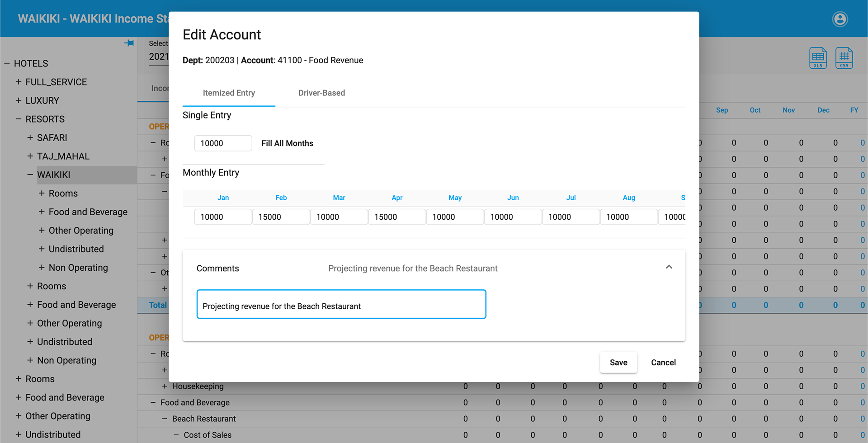The height and width of the screenshot is (443, 868).
Task: Collapse the HOTELS tree node
Action: (x=7, y=63)
